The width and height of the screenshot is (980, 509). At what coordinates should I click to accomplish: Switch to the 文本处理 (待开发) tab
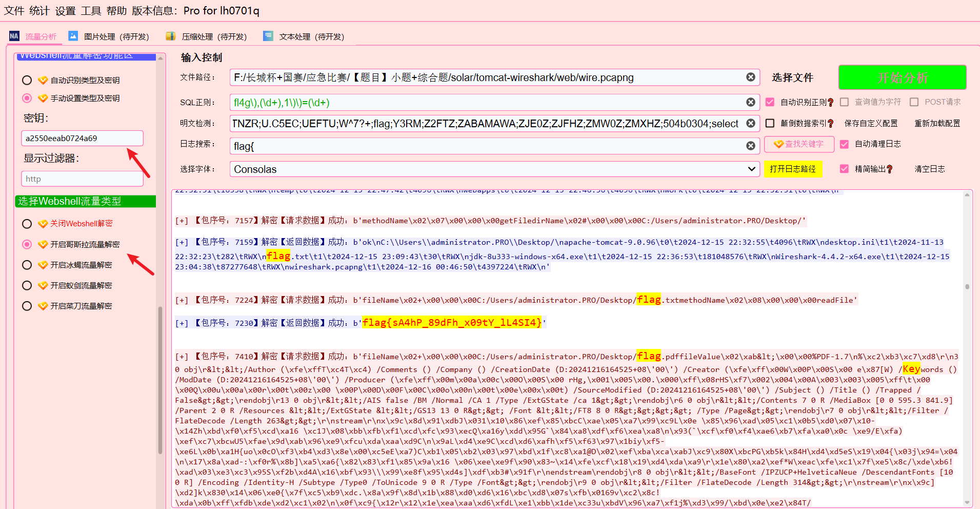click(304, 36)
